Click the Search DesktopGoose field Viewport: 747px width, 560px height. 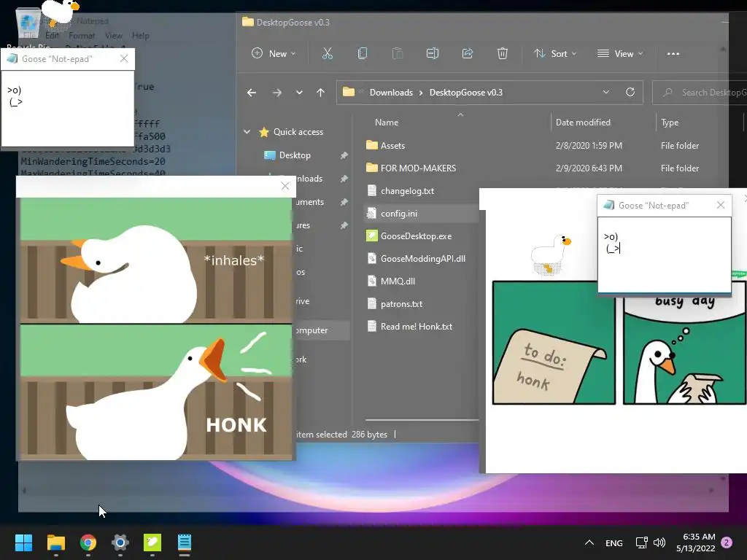[700, 93]
